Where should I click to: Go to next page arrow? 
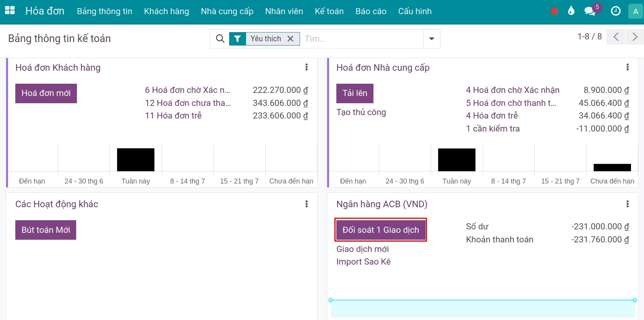pyautogui.click(x=635, y=37)
